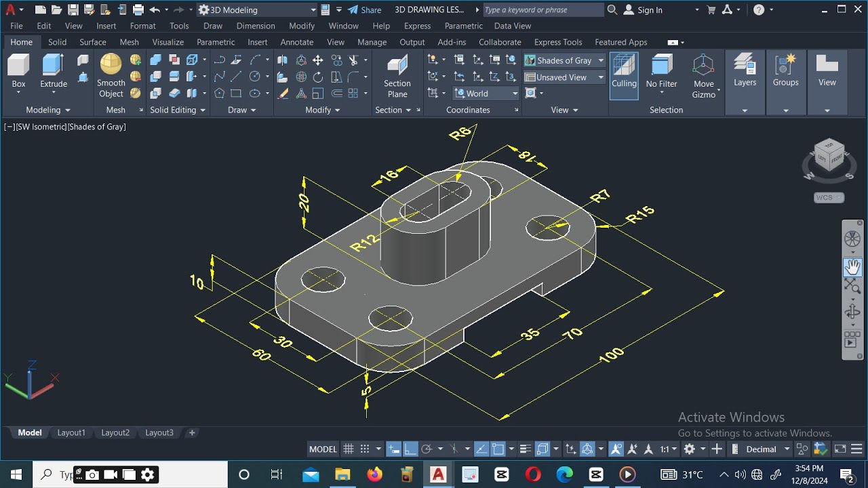
Task: Expand the Modify panel
Action: [x=323, y=110]
